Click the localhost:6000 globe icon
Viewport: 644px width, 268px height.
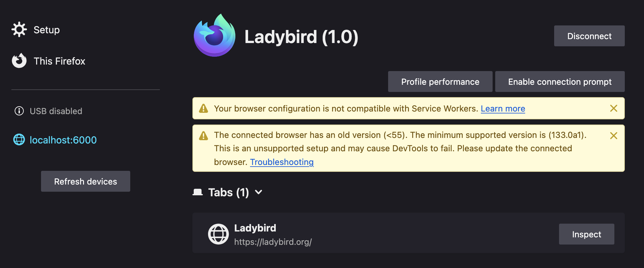(x=19, y=140)
